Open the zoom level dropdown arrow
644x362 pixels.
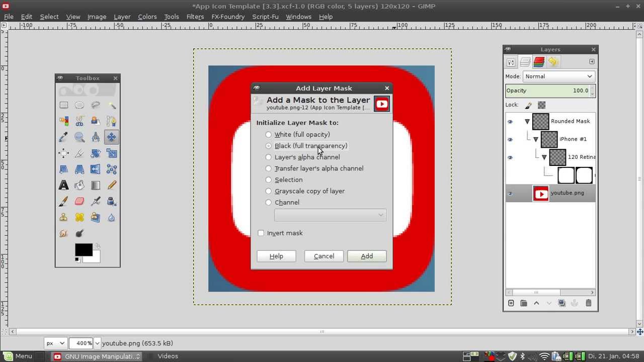coord(97,343)
